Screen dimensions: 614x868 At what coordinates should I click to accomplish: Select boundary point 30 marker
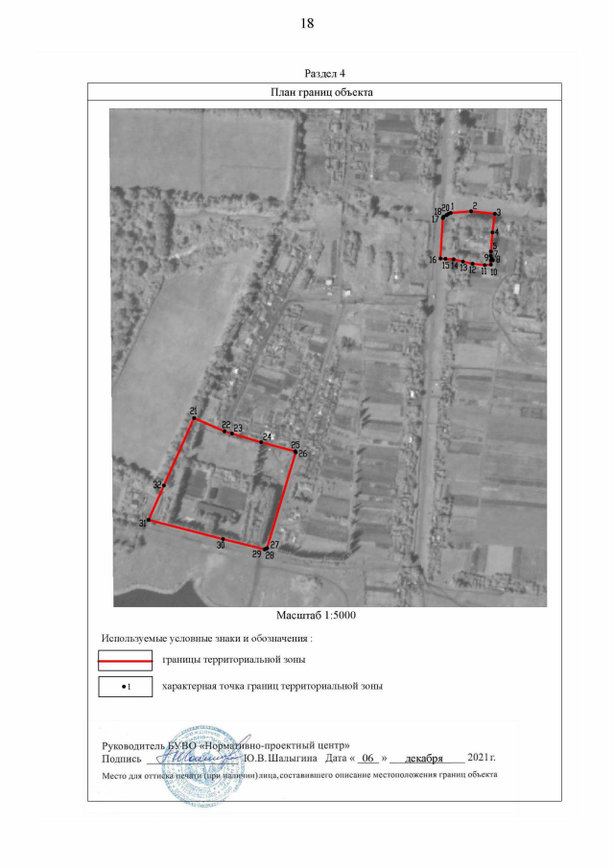tap(223, 538)
